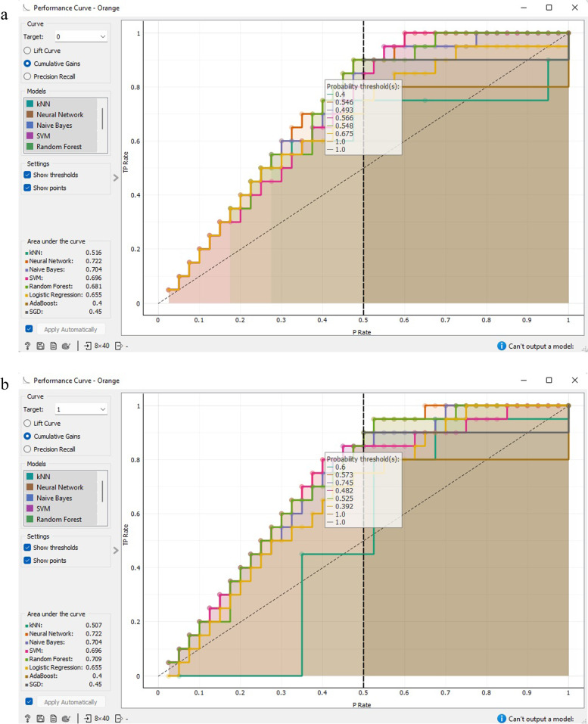Select kNN model in bottom window list
Image resolution: width=588 pixels, height=724 pixels.
point(61,477)
